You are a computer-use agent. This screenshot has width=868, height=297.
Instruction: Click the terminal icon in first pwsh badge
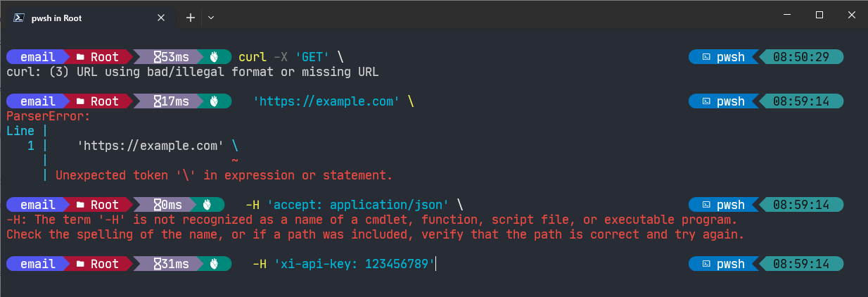coord(708,57)
